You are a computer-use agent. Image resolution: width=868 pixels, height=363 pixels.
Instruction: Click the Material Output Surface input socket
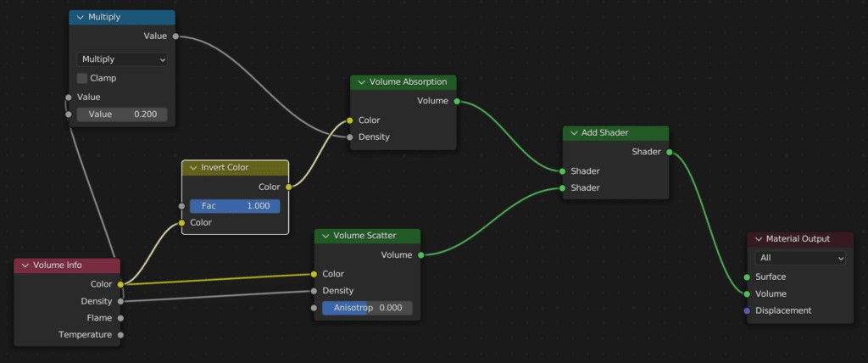tap(747, 276)
